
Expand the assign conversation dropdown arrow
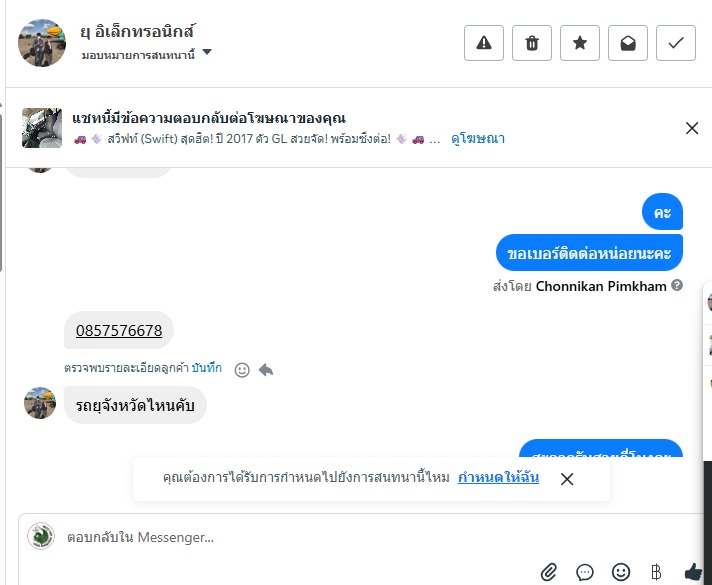tap(207, 53)
